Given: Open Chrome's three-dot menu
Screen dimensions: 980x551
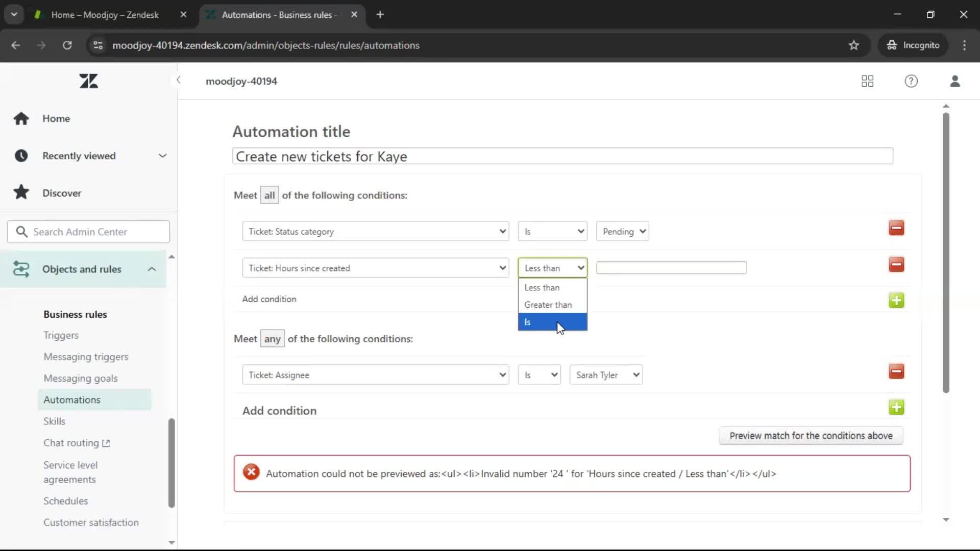Looking at the screenshot, I should coord(964,45).
